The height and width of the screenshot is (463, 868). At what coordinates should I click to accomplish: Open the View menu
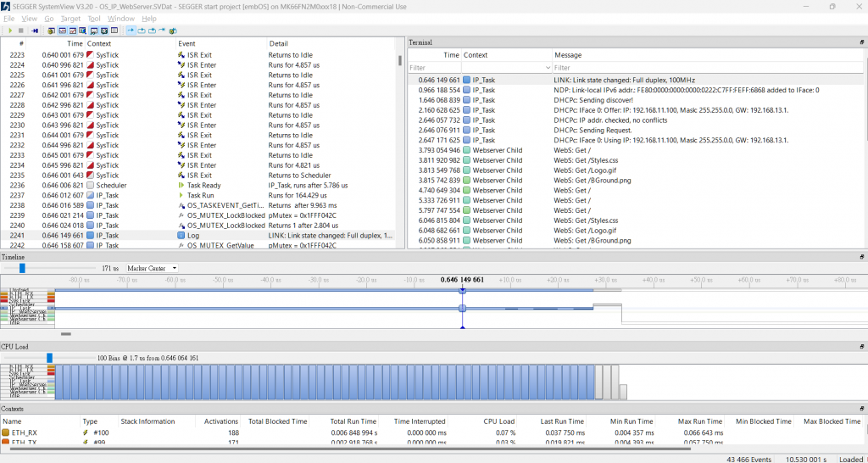point(30,19)
